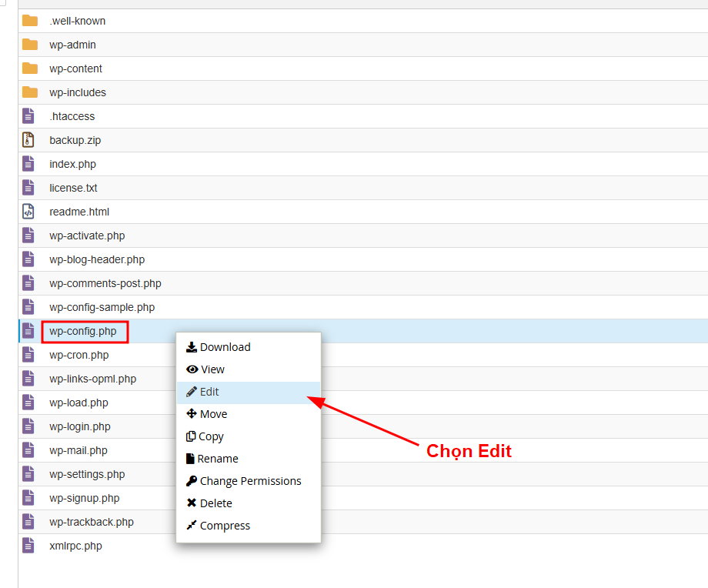Viewport: 708px width, 588px height.
Task: Open Change Permissions from context menu
Action: tap(249, 481)
